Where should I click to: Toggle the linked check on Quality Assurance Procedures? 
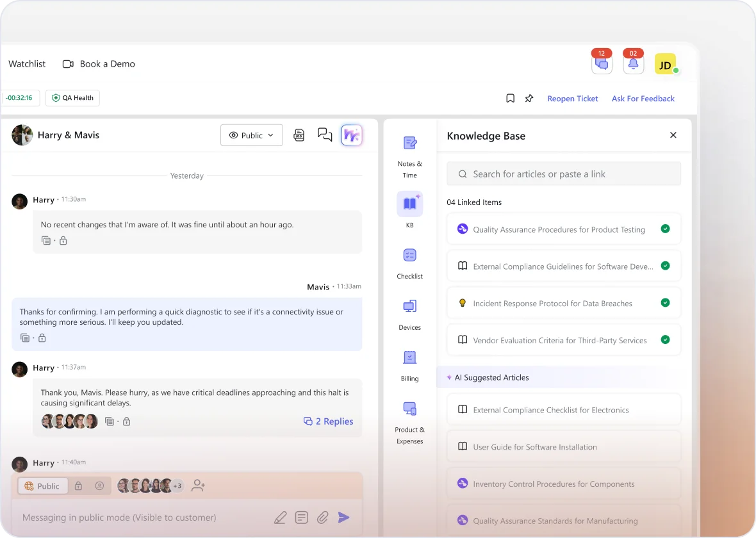pyautogui.click(x=665, y=229)
